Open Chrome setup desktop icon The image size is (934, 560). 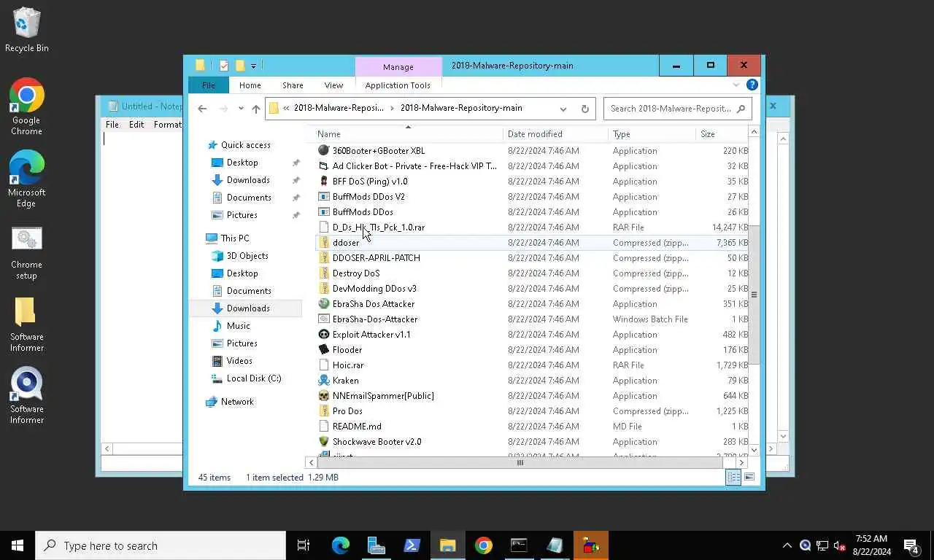(x=26, y=252)
